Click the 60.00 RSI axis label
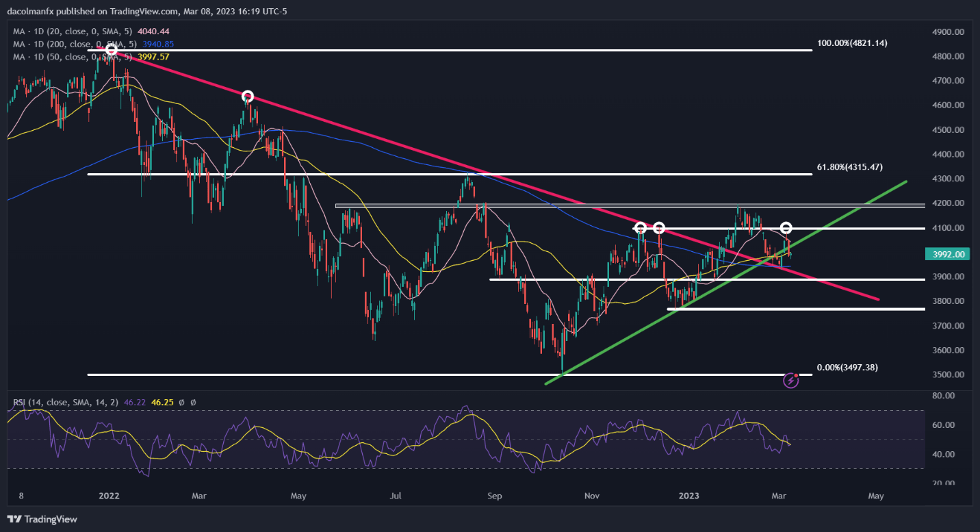Viewport: 980px width, 532px height. pos(944,425)
